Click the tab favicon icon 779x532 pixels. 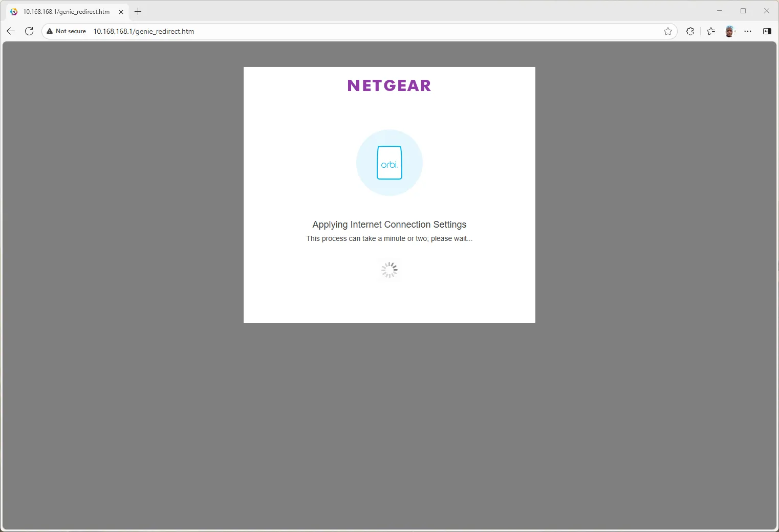pos(14,12)
